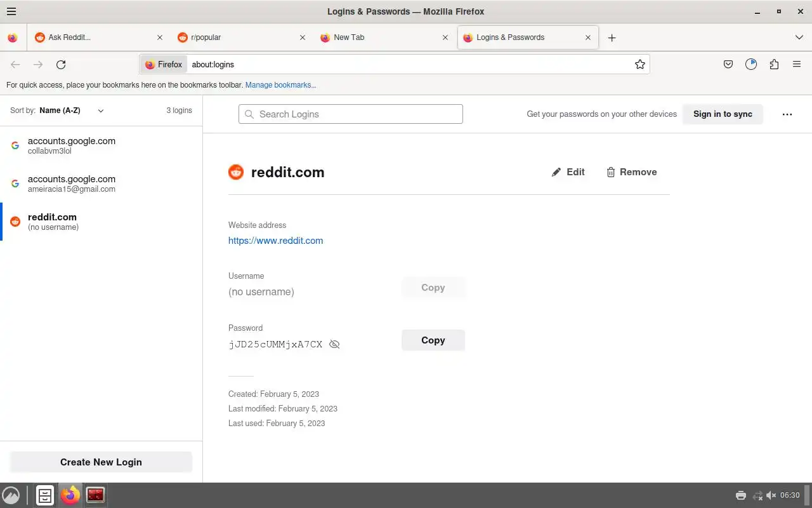Open a new tab with the plus button
The height and width of the screenshot is (508, 812).
pyautogui.click(x=612, y=37)
